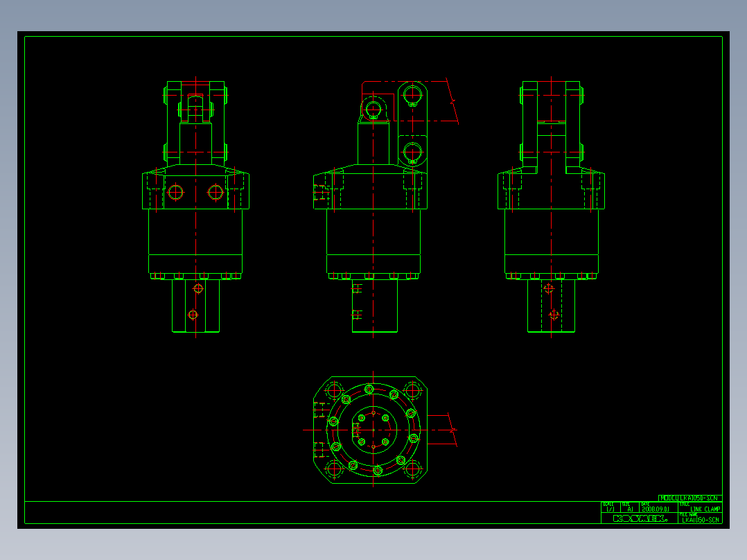Image resolution: width=747 pixels, height=560 pixels.
Task: Select the 1/1 scale value
Action: click(610, 509)
